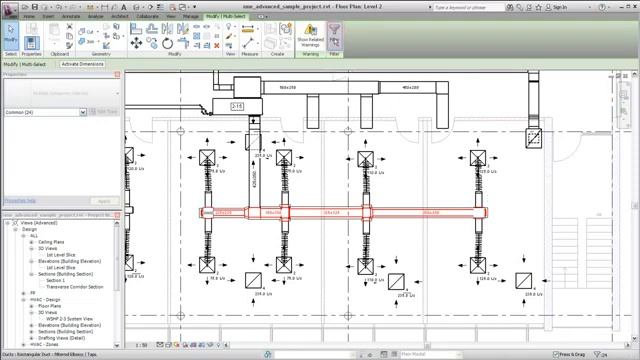Select the Modify arrow tool

11,36
